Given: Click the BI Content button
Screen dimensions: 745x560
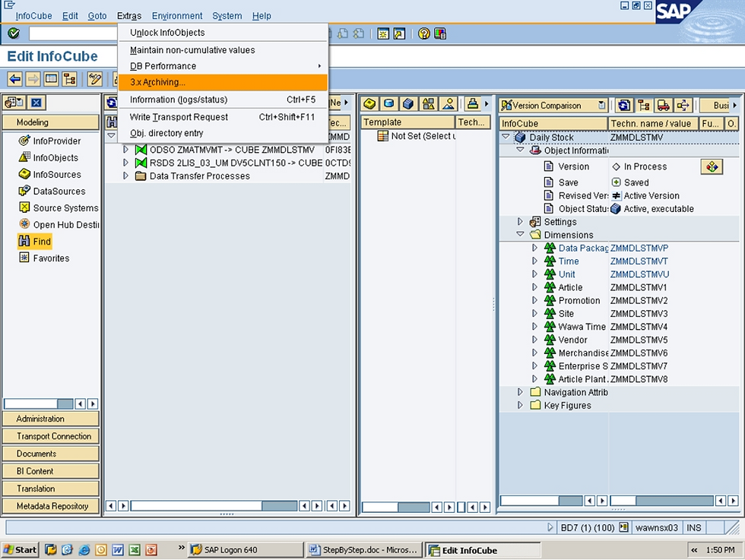Looking at the screenshot, I should pyautogui.click(x=51, y=470).
